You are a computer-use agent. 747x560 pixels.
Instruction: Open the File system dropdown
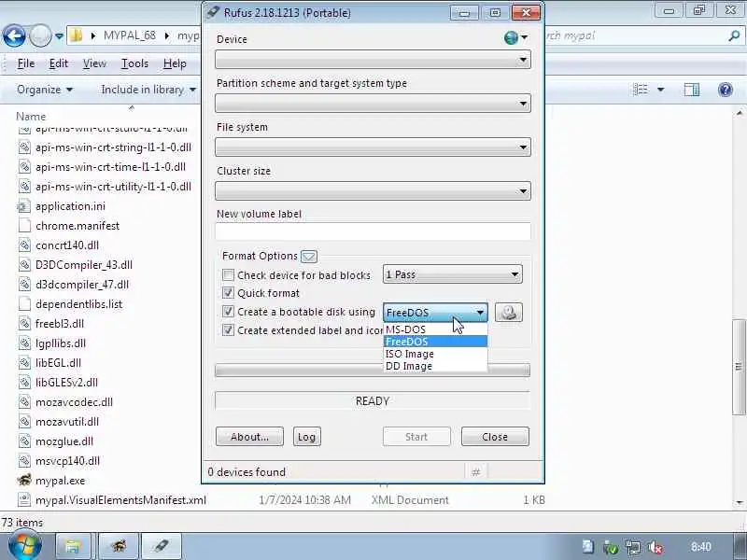point(373,147)
